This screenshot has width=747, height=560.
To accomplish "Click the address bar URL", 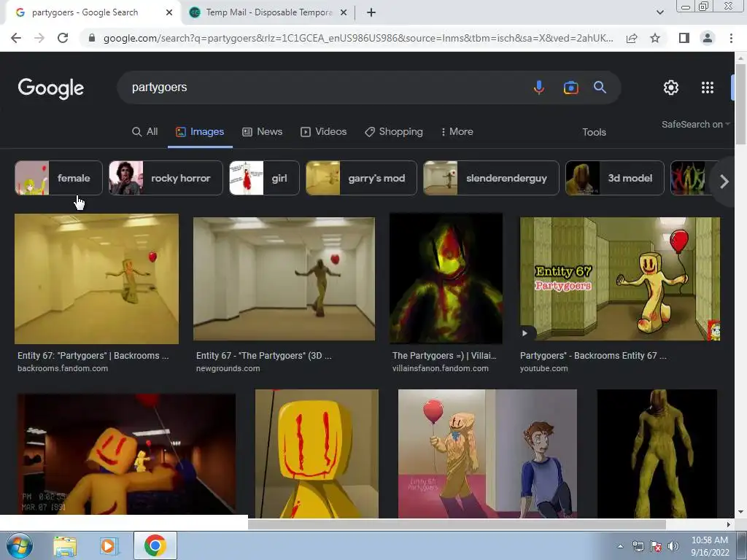I will tap(358, 38).
